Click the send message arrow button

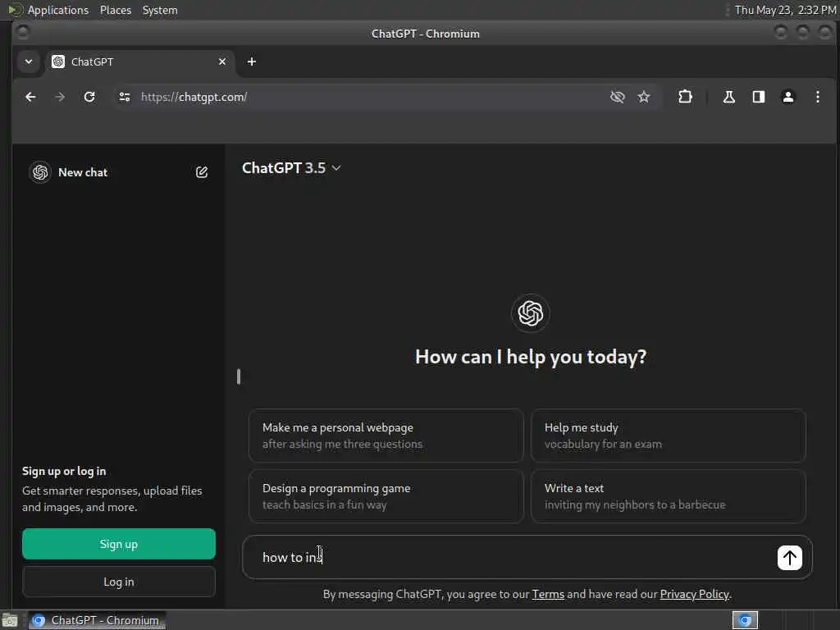coord(789,558)
